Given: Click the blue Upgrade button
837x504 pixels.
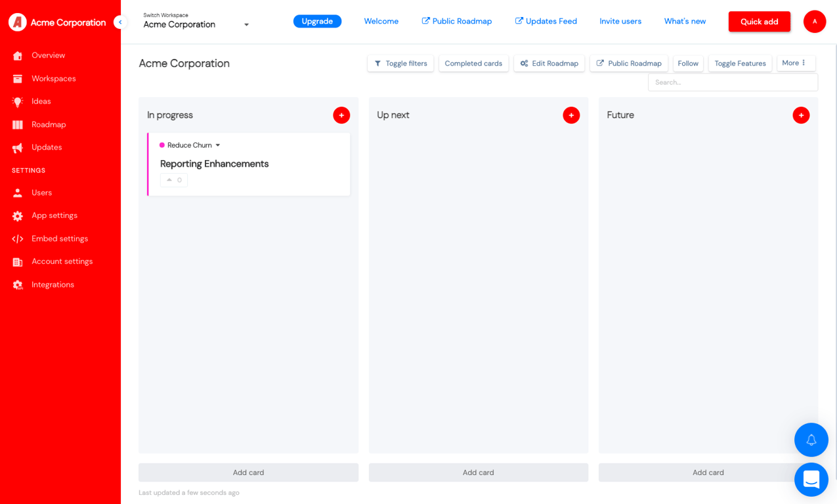Looking at the screenshot, I should point(317,21).
